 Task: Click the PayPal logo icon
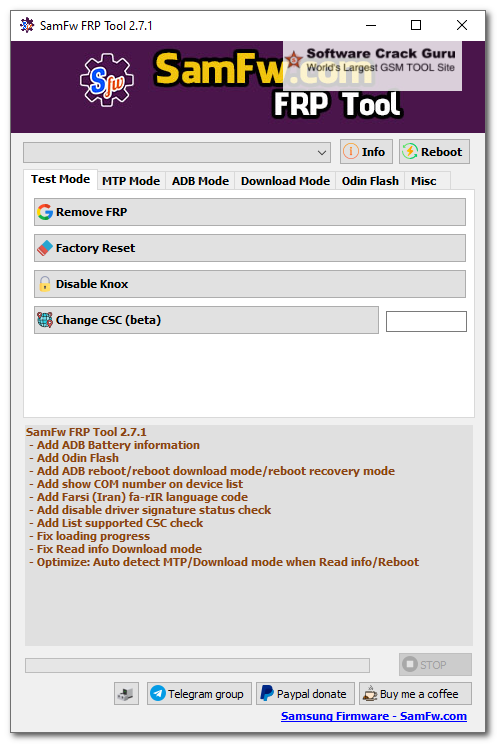[x=267, y=693]
